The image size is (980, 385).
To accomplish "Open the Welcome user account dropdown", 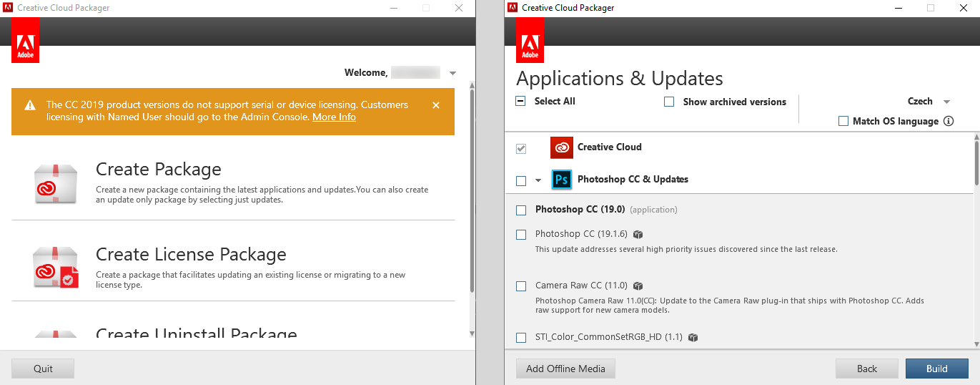I will [x=452, y=73].
